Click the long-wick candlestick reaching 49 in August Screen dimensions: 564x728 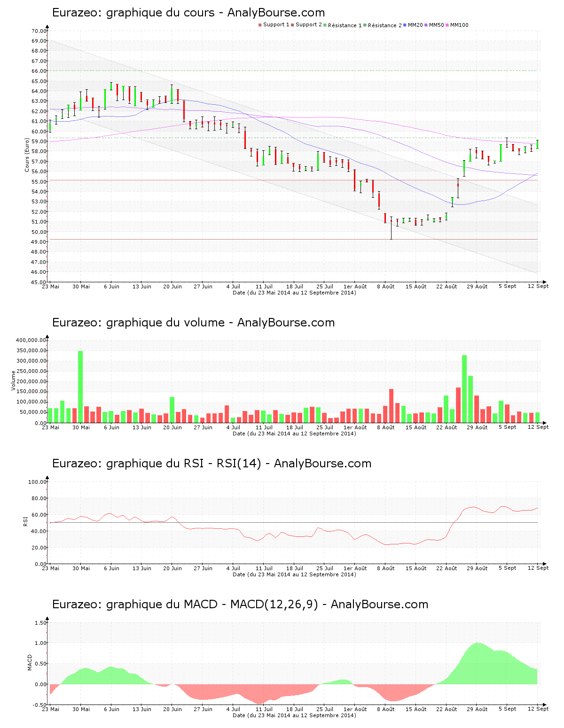point(391,228)
